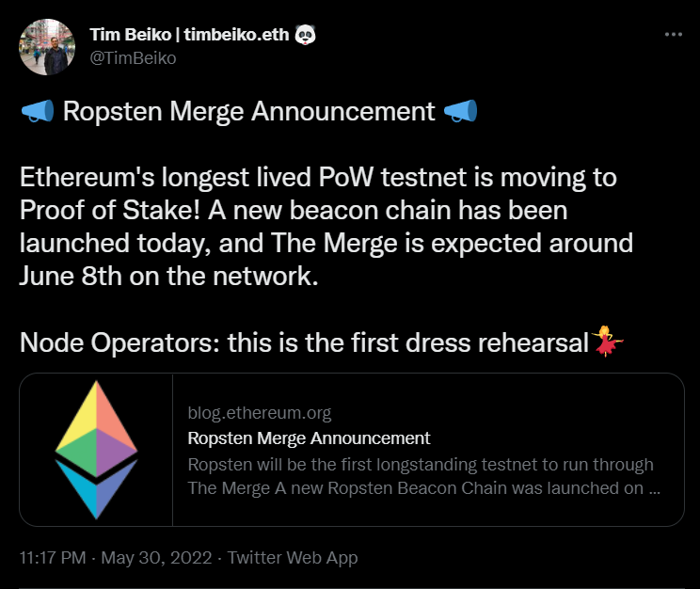Click the megaphone emoji after Announcement
Screen dimensions: 700x589
(x=461, y=112)
